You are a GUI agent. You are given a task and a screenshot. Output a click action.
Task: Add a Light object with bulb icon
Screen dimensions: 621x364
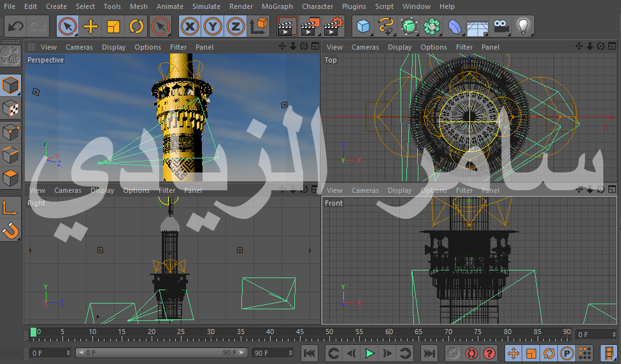[523, 27]
